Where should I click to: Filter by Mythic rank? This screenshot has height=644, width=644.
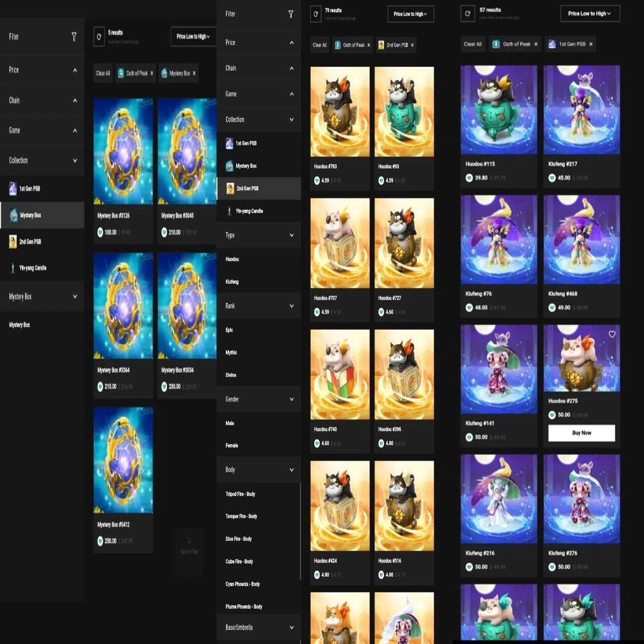tap(231, 352)
